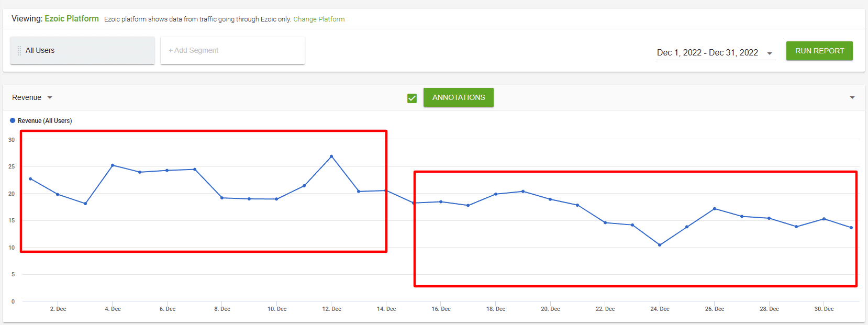Open the ANNOTATIONS button

click(x=459, y=97)
